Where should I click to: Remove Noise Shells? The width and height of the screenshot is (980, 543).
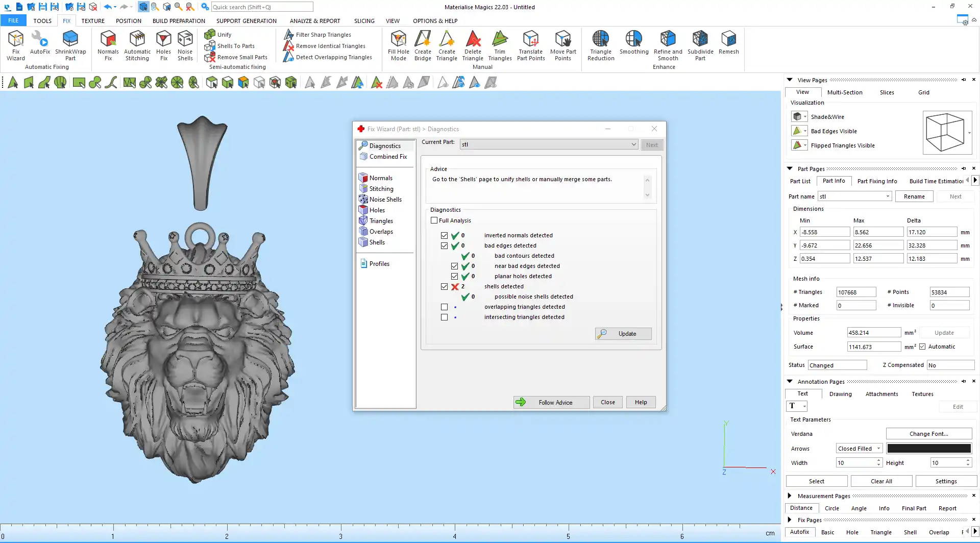coord(185,45)
